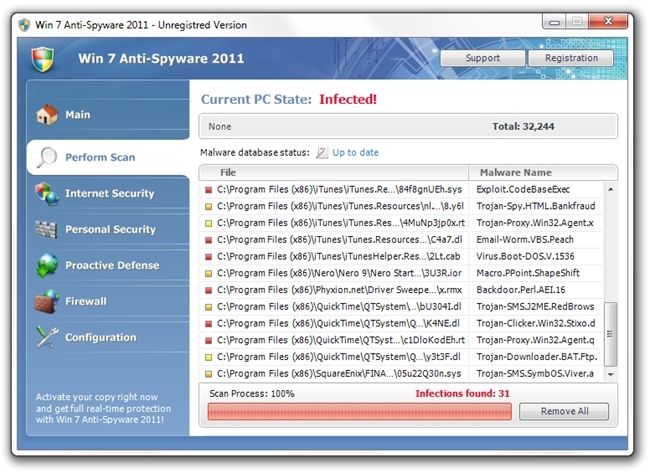Select the Macro.PPoint.ShapeShift entry
This screenshot has height=473, width=650.
coord(528,273)
